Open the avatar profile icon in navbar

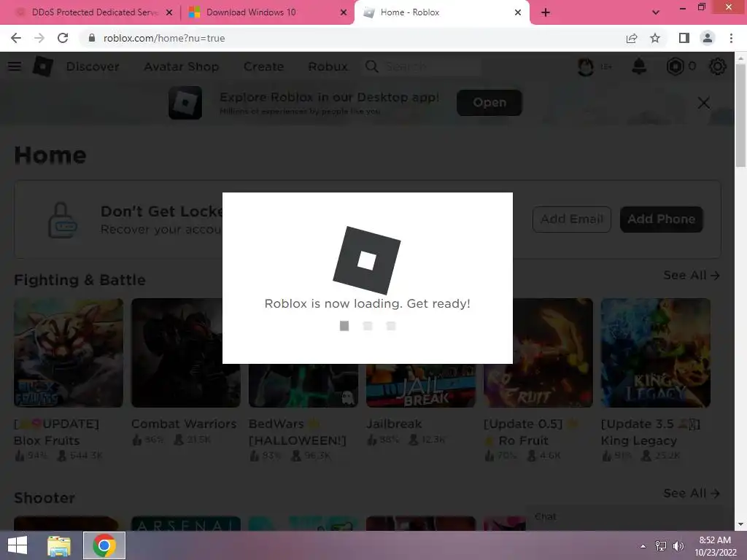(x=586, y=66)
